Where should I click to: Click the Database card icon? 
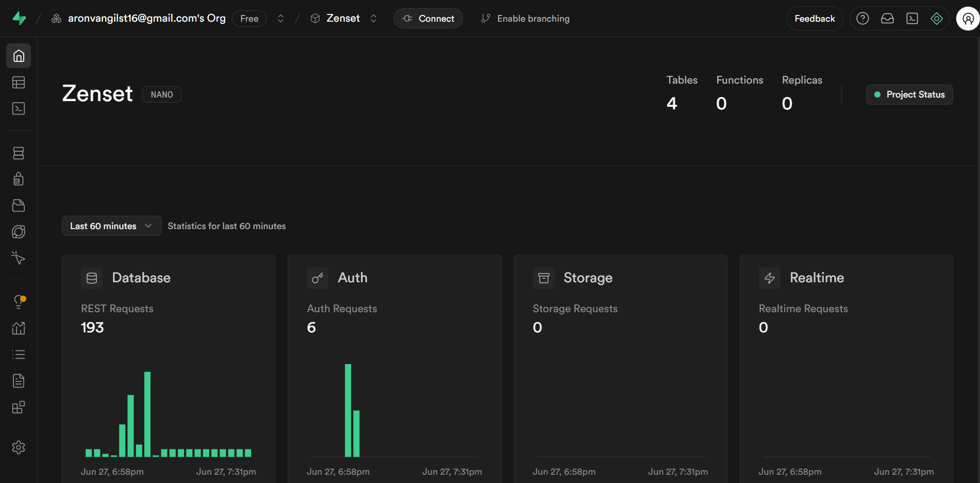click(x=92, y=278)
